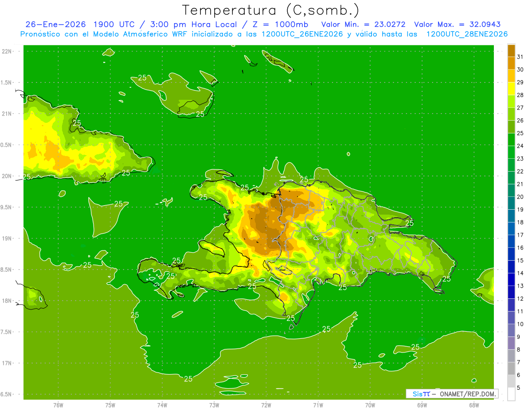Viewport: 532px width, 411px height.
Task: Click the '21N' latitude label
Action: pos(7,114)
